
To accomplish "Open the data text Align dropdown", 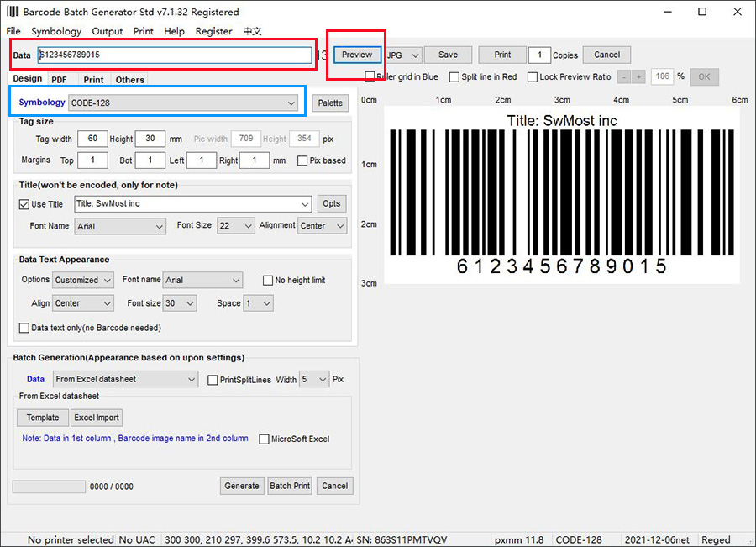I will pyautogui.click(x=83, y=303).
